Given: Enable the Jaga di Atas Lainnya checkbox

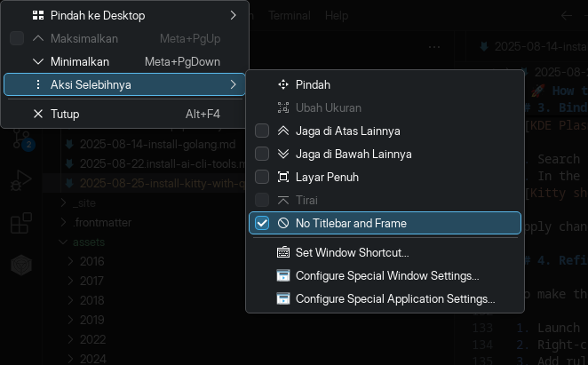Looking at the screenshot, I should (262, 131).
